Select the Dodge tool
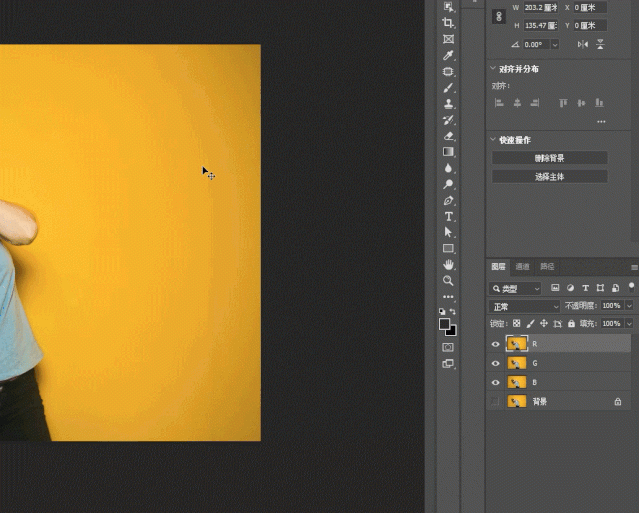Viewport: 639px width, 513px height. 448,184
